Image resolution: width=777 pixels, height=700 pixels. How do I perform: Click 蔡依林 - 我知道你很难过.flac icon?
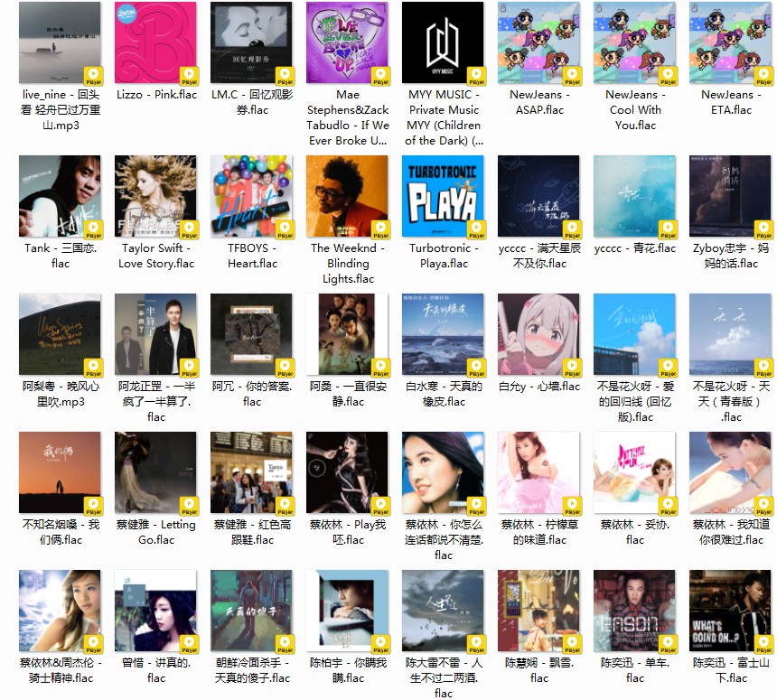[730, 472]
